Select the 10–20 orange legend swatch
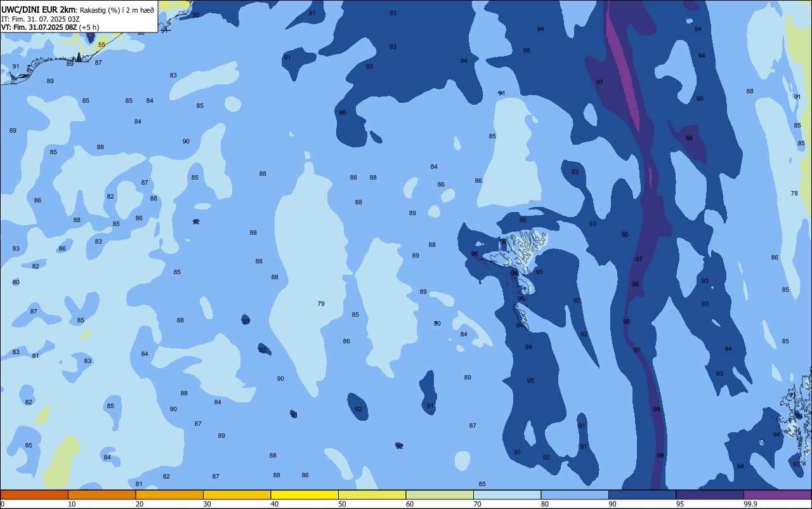Screen dimensions: 812x509 pos(101,494)
